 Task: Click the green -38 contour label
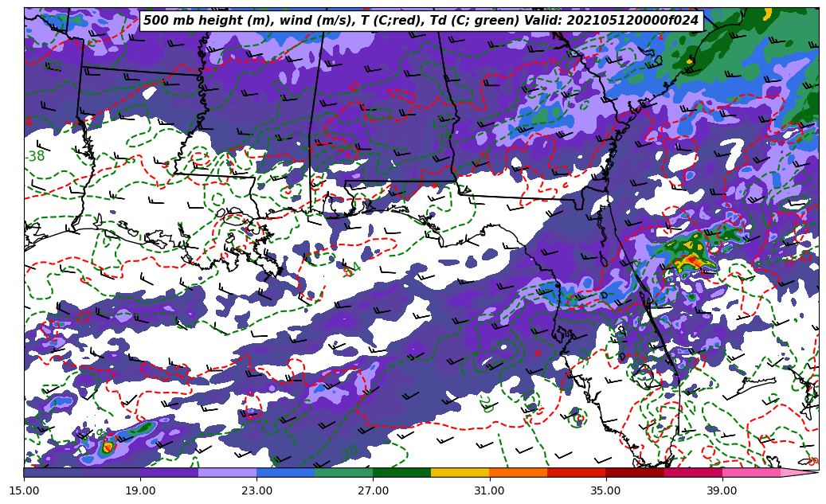[35, 157]
